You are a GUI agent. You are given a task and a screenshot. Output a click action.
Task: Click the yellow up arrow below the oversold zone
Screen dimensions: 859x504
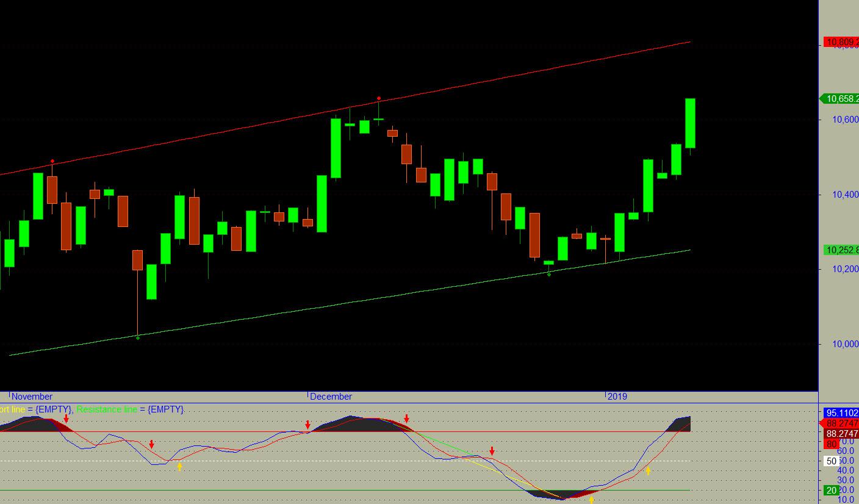[x=591, y=500]
